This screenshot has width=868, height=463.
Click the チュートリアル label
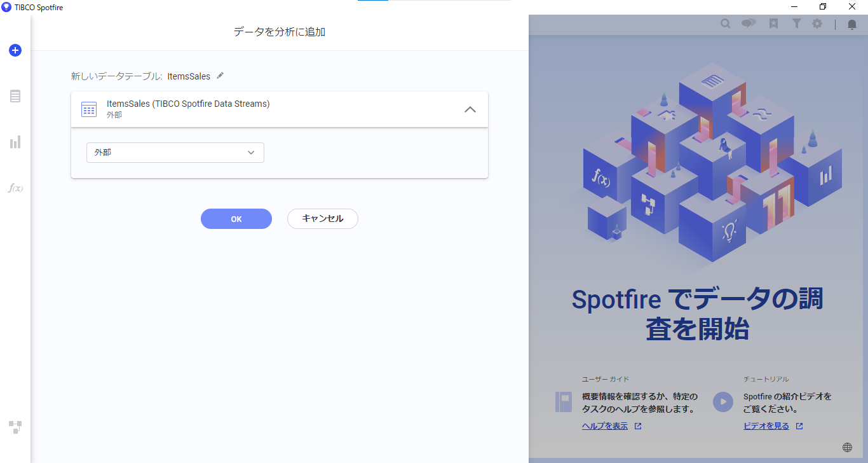766,379
